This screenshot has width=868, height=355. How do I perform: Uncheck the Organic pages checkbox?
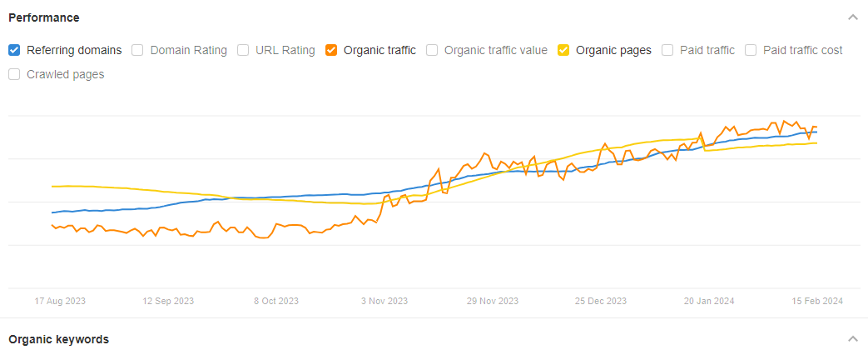click(x=563, y=50)
